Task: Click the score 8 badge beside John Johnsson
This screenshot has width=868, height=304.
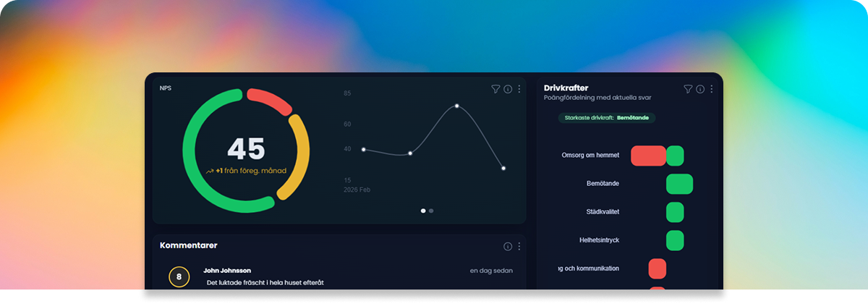Action: [179, 276]
